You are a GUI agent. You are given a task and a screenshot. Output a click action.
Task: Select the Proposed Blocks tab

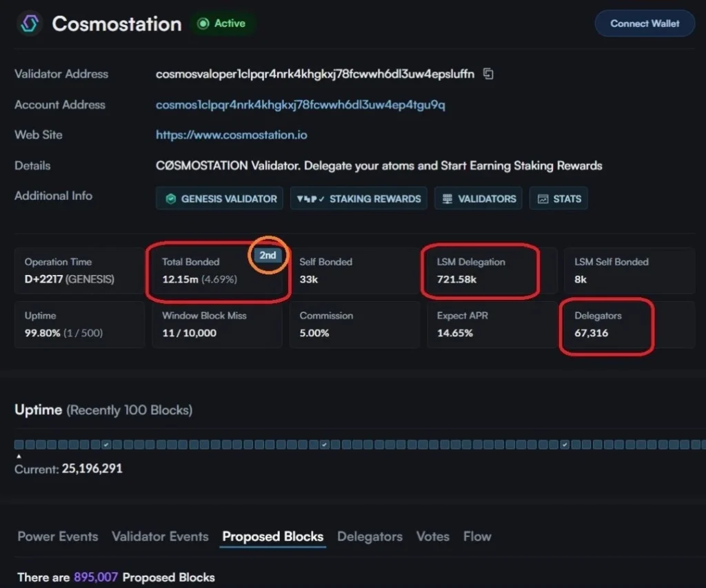(272, 536)
